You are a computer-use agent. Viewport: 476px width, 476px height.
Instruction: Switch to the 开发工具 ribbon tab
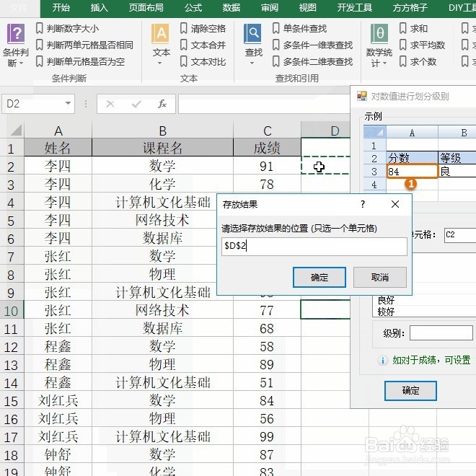(x=354, y=8)
